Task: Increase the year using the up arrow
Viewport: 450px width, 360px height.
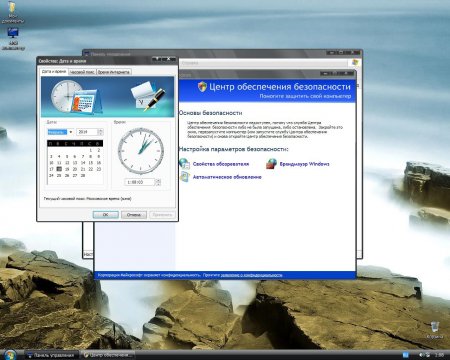Action: point(100,130)
